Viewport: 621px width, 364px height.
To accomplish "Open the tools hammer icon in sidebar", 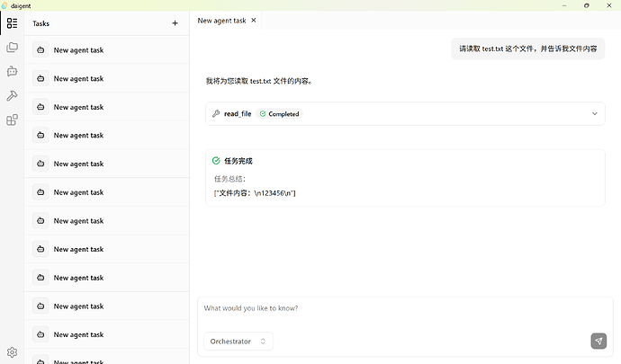I will pos(12,96).
